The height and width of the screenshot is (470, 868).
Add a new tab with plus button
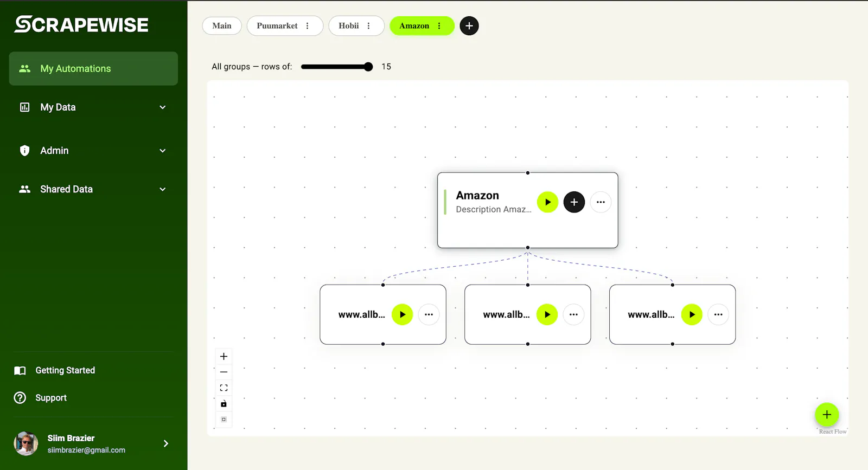[469, 26]
